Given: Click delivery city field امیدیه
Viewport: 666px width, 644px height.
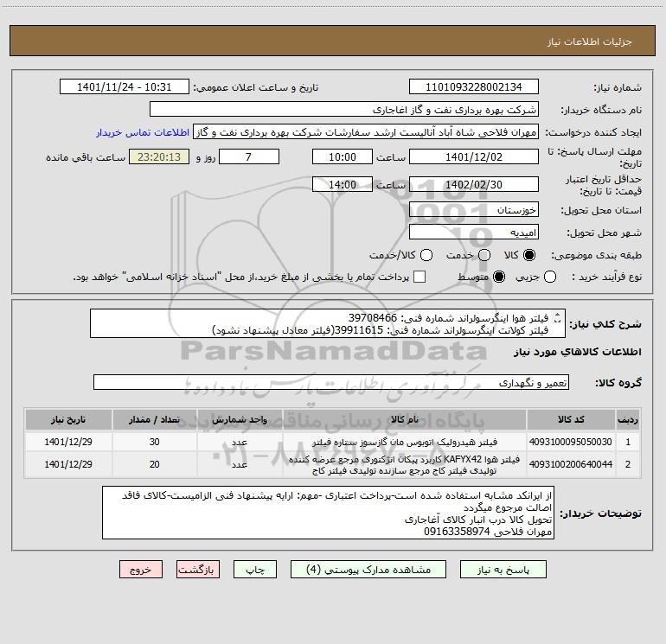Looking at the screenshot, I should pyautogui.click(x=474, y=232).
